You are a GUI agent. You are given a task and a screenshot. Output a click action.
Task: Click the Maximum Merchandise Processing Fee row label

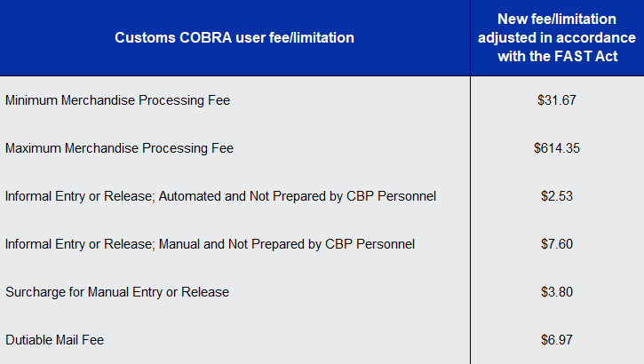[x=119, y=148]
